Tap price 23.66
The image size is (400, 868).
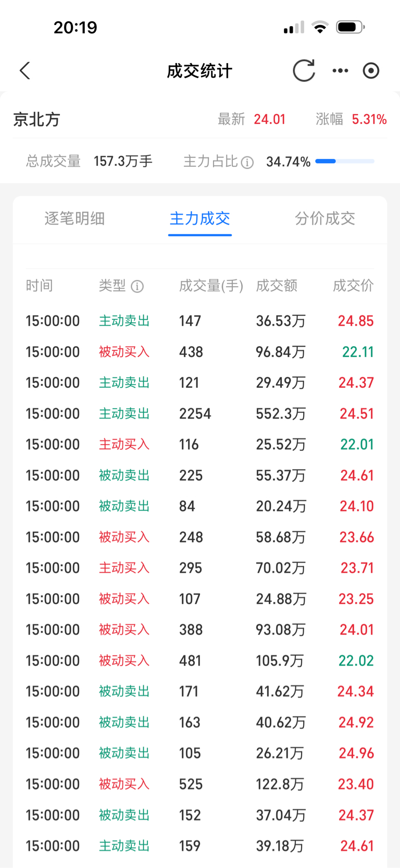coord(357,537)
